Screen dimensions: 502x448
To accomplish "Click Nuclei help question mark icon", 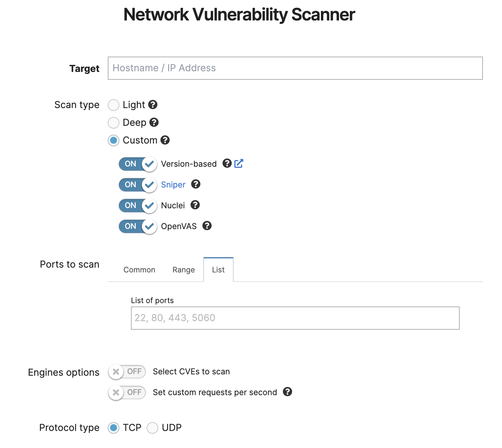I will (195, 205).
